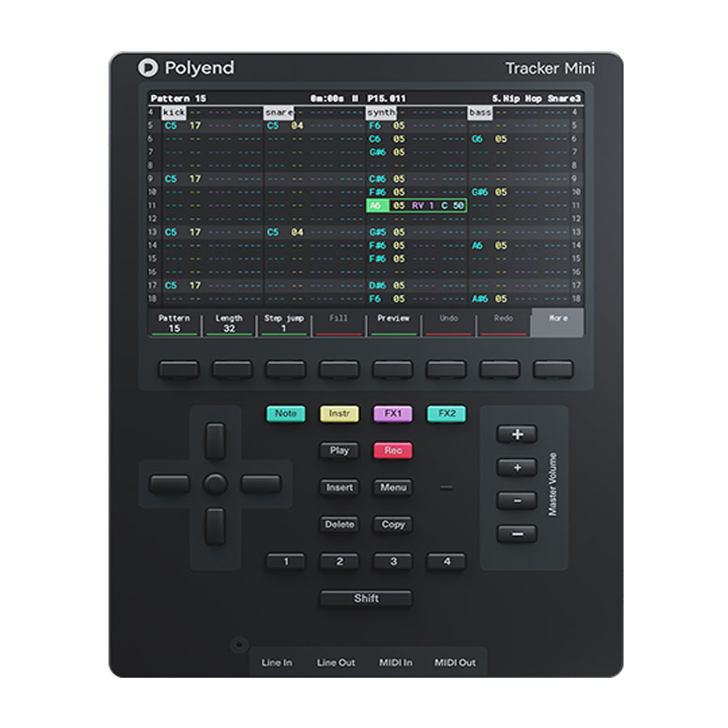Click the topmost bold plus volume key
Viewport: 728px width, 728px height.
[x=517, y=434]
